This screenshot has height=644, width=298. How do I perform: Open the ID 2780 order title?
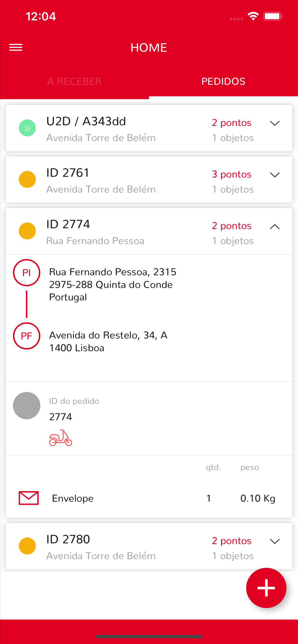68,539
